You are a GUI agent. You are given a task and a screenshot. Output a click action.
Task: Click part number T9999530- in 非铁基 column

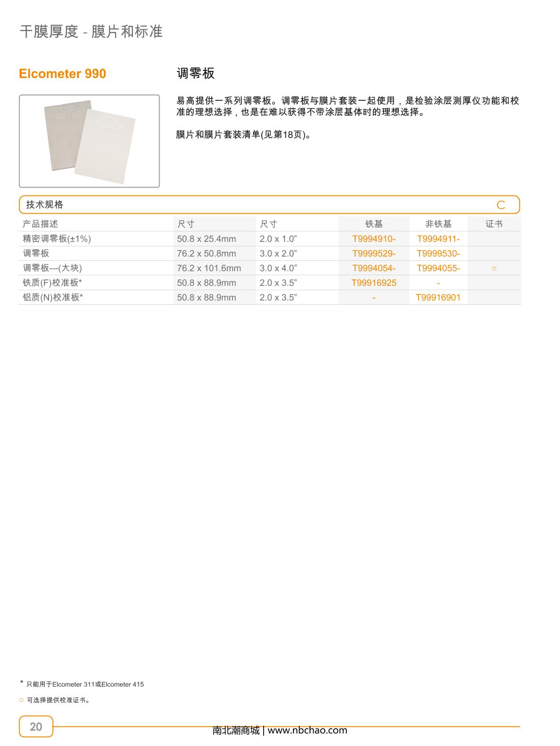[438, 253]
